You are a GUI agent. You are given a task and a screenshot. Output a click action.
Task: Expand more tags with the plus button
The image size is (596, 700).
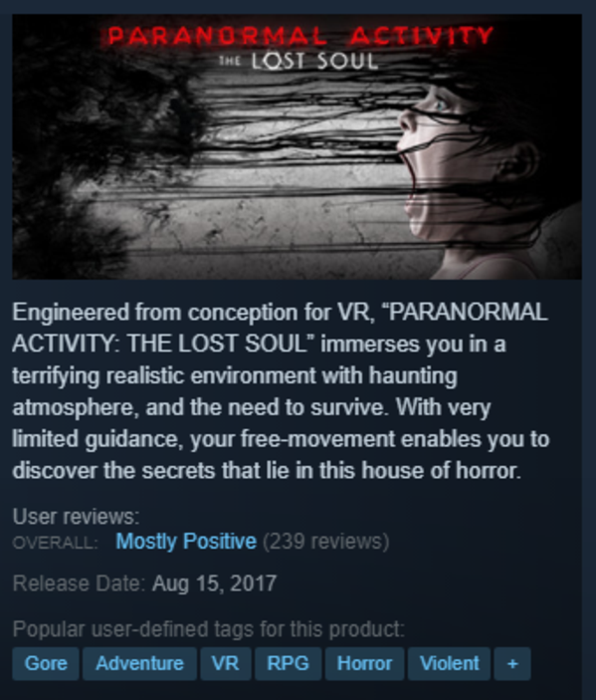(x=512, y=663)
